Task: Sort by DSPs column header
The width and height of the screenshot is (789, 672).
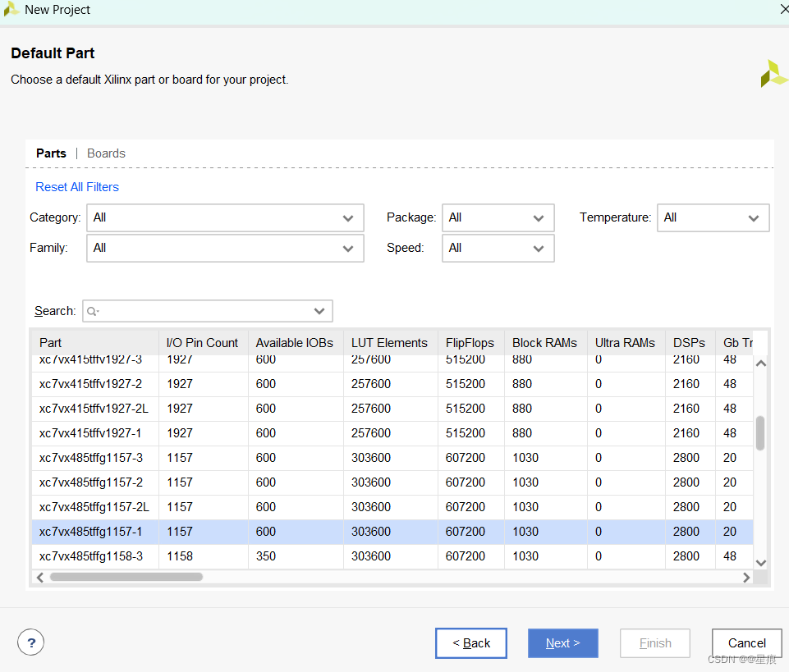Action: pos(690,342)
